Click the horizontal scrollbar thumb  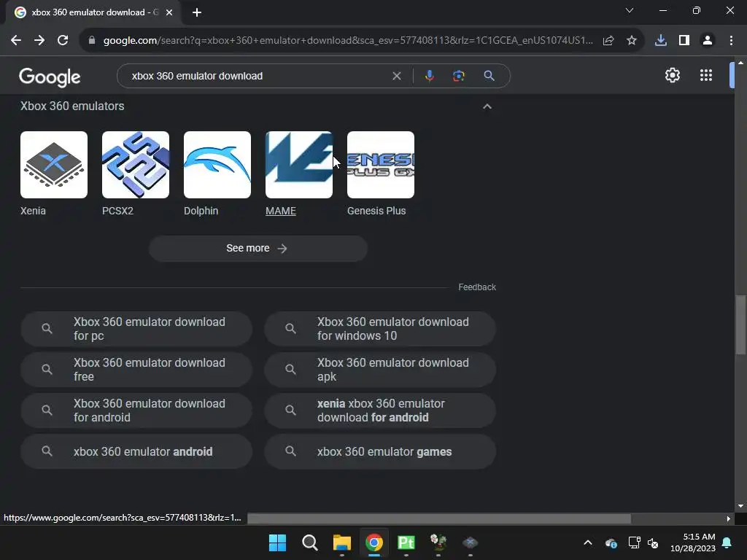point(439,518)
